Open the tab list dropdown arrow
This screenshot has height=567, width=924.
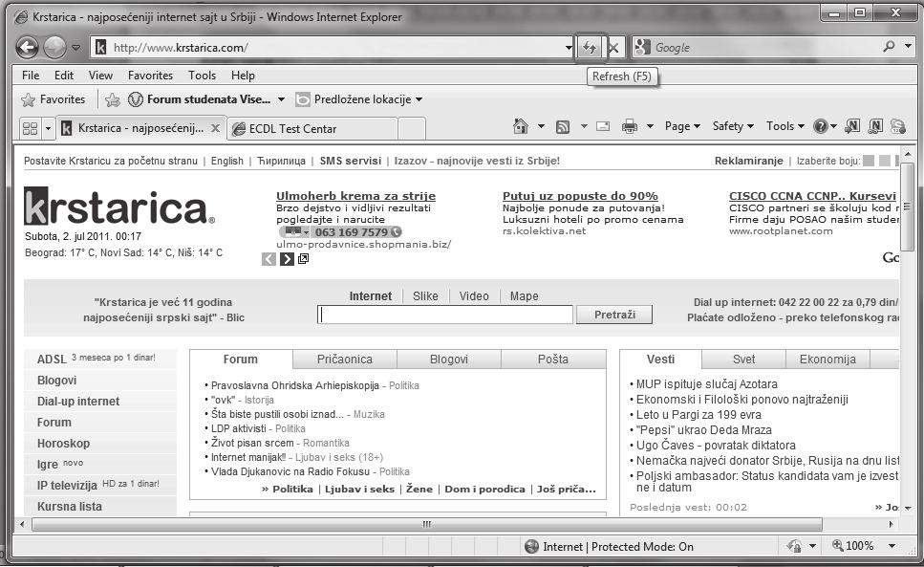click(49, 128)
